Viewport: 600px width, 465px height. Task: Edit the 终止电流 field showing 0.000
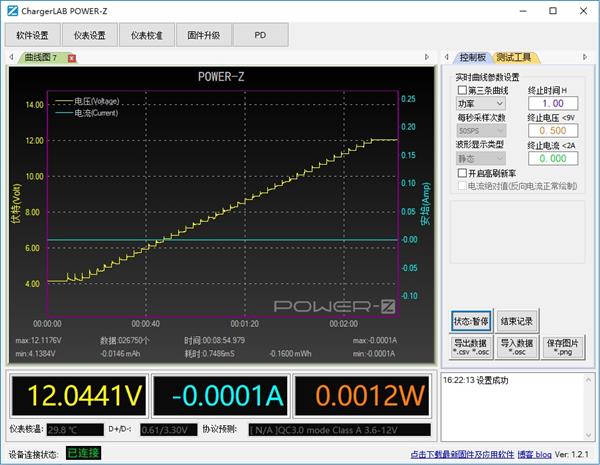coord(553,158)
